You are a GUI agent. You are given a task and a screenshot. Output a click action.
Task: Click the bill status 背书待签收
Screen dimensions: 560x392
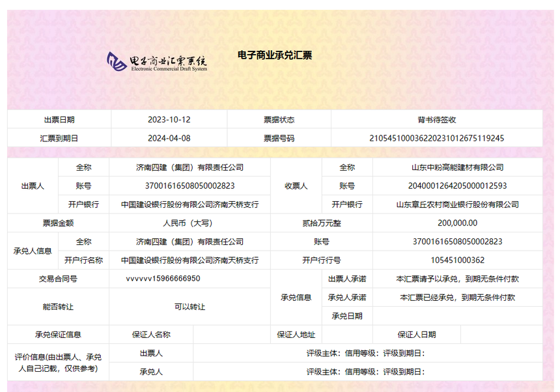click(437, 120)
